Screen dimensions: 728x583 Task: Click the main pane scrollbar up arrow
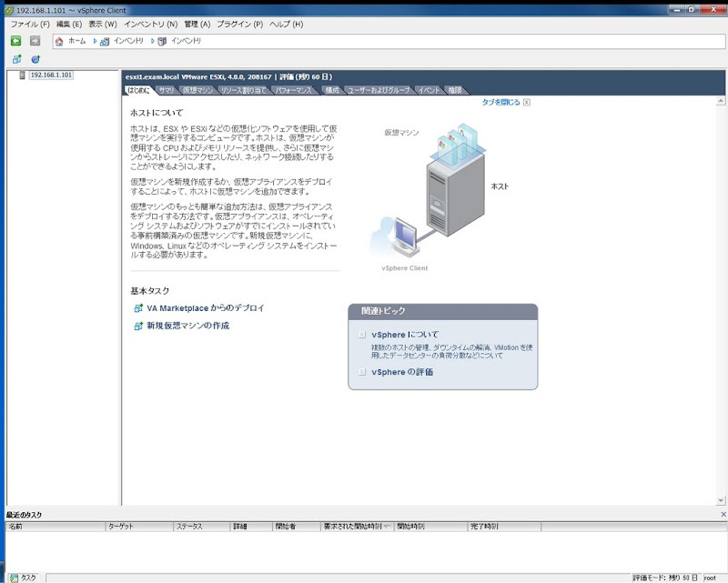tap(721, 101)
